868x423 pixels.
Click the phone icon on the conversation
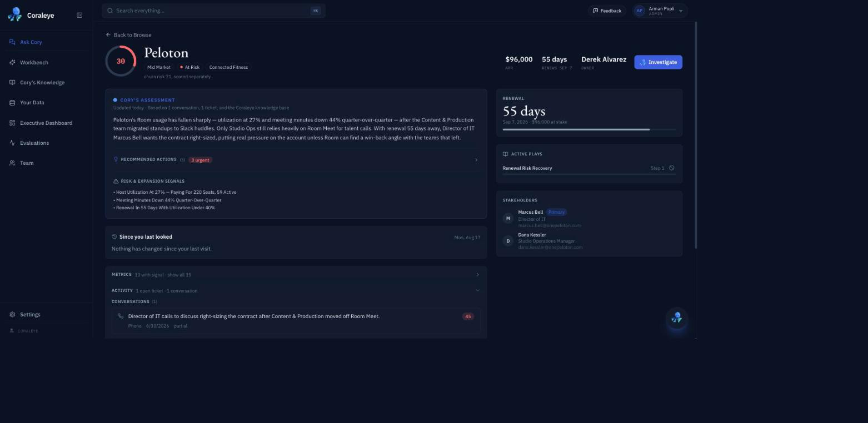pos(121,316)
